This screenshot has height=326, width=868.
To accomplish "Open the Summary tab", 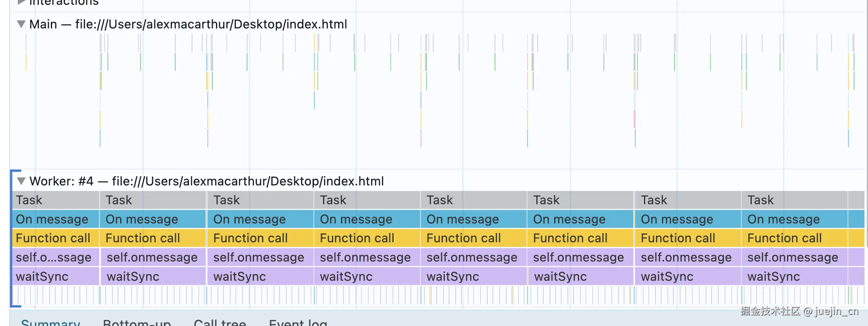I will click(50, 322).
